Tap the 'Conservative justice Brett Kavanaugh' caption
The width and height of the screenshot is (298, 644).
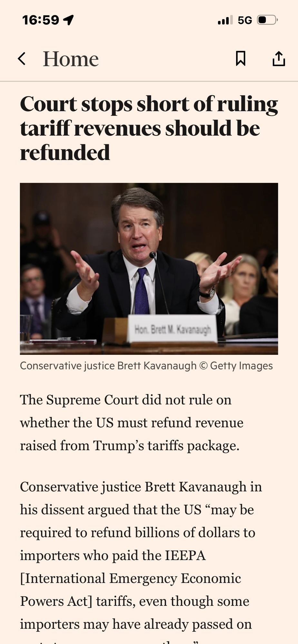pyautogui.click(x=108, y=366)
